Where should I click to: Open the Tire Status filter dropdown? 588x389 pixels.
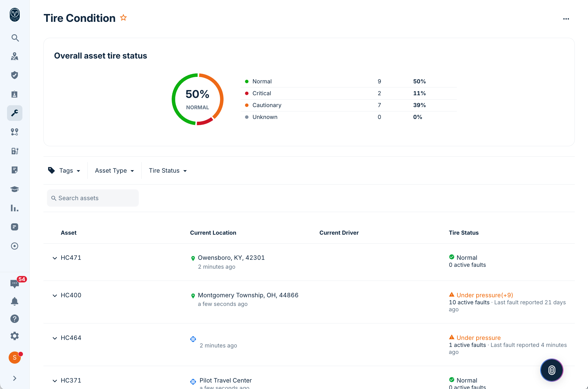[x=168, y=170]
